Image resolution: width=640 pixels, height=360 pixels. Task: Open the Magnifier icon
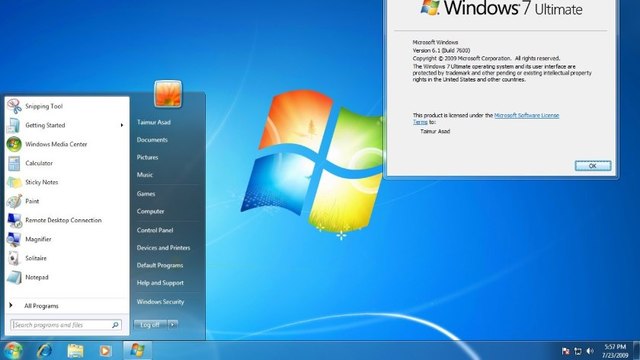14,239
